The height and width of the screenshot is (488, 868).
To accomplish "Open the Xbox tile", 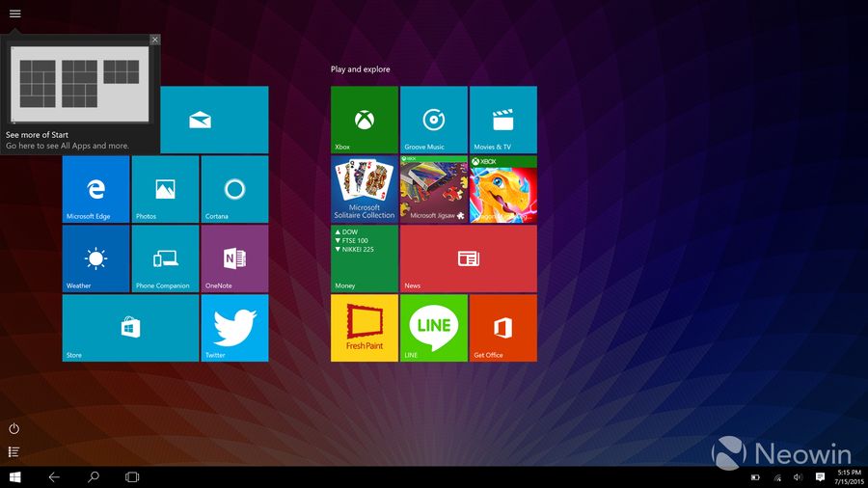I will (365, 120).
